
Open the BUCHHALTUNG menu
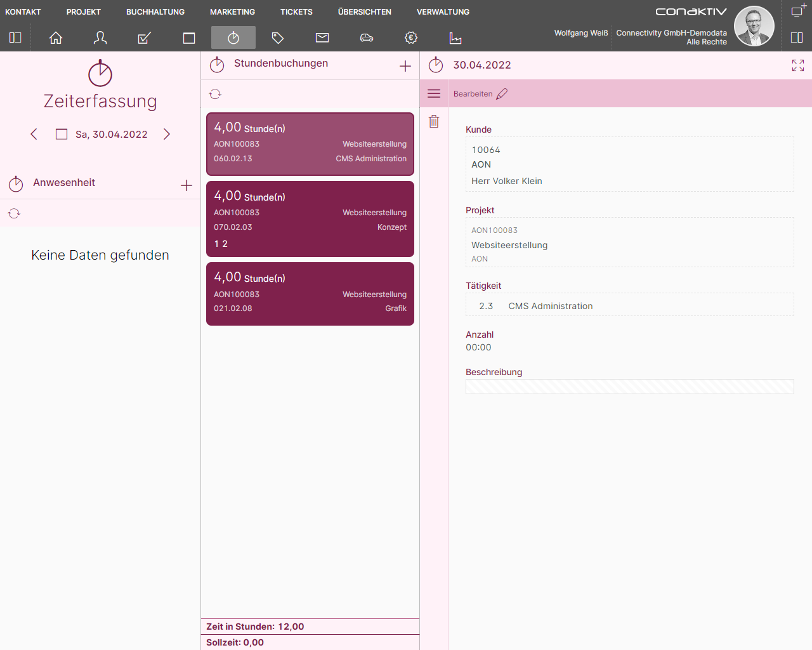tap(155, 12)
